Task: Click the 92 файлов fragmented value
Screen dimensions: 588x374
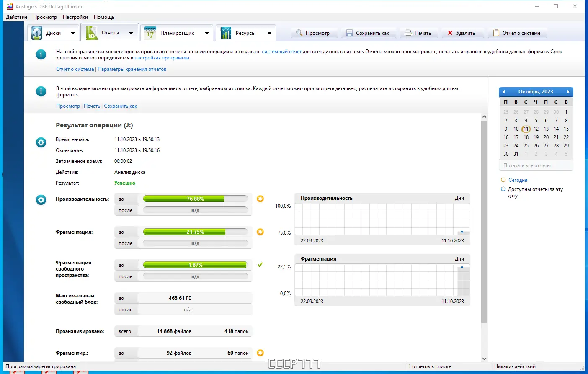Action: click(179, 353)
